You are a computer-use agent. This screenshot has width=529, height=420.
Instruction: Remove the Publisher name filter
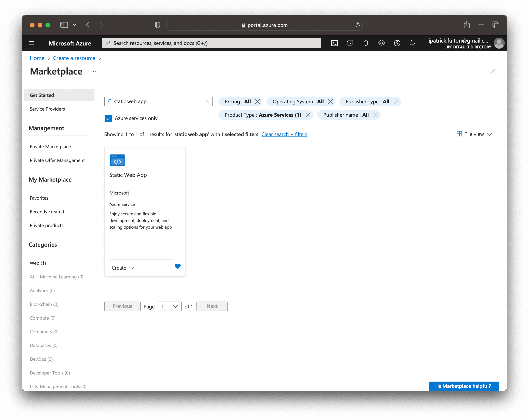tap(375, 115)
